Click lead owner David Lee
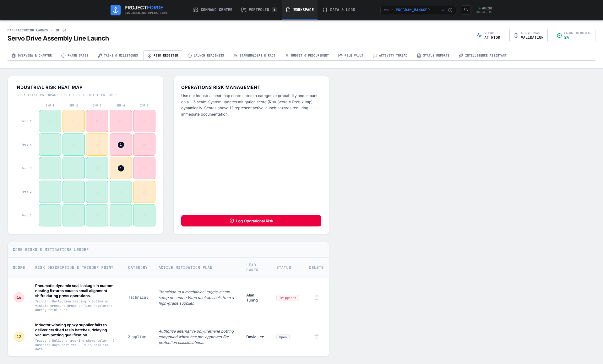This screenshot has width=603, height=364. click(x=255, y=337)
